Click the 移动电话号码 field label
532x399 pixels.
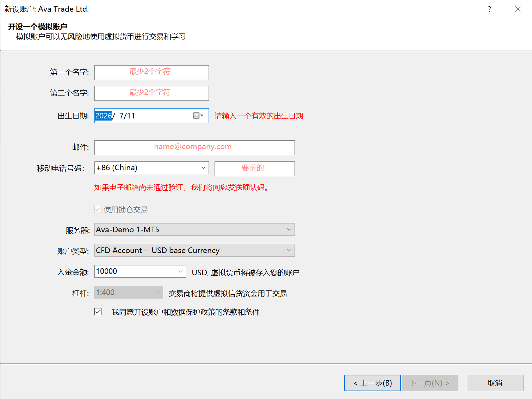[x=61, y=168]
